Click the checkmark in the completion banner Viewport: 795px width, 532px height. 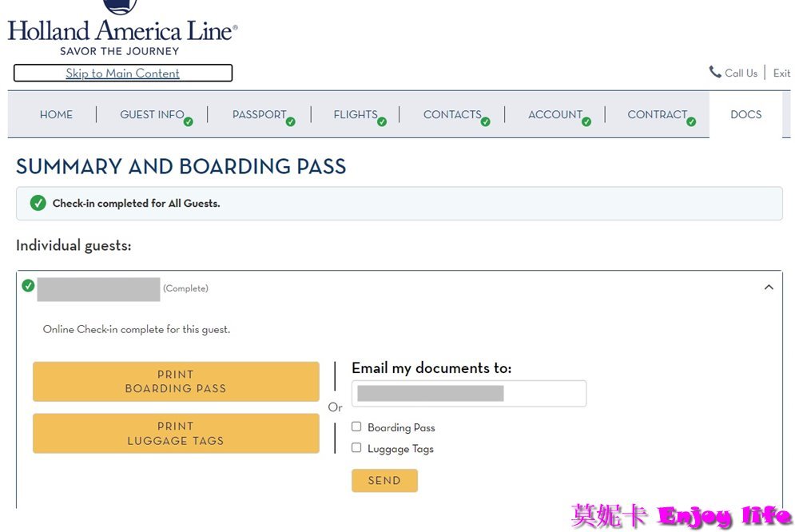(38, 203)
